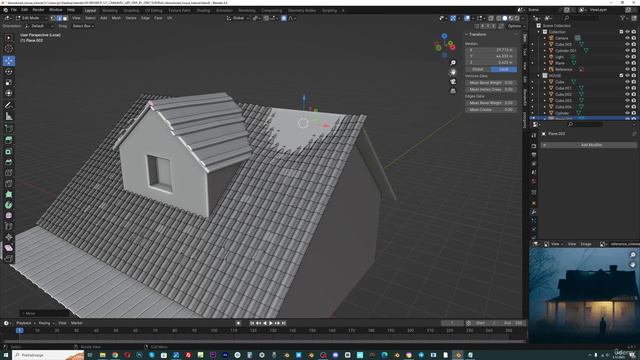
Task: Select the Extrude Region tool
Action: click(9, 140)
